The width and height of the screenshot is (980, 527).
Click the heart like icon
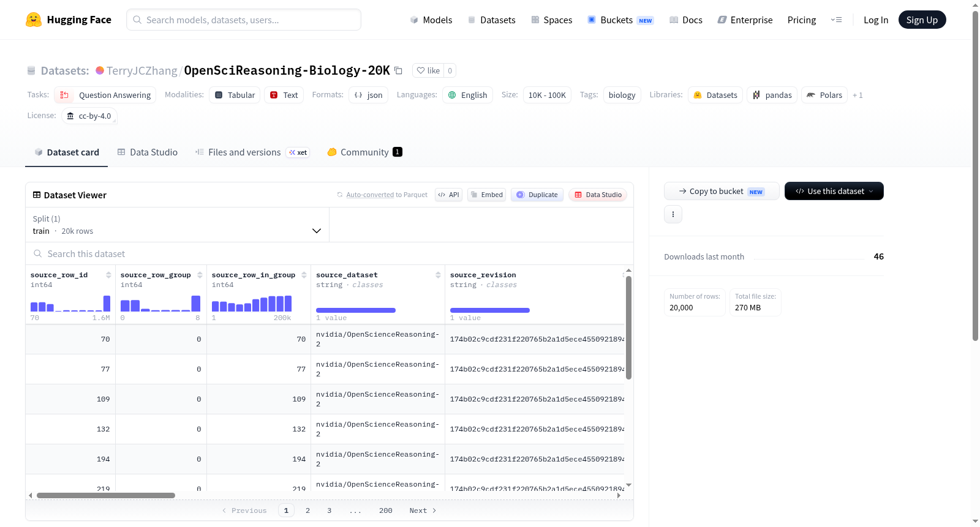(x=421, y=70)
